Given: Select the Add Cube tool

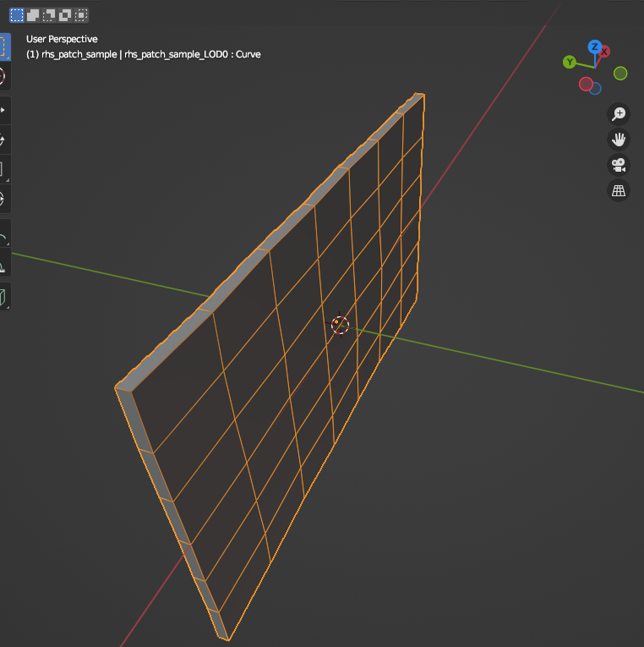Looking at the screenshot, I should (3, 297).
